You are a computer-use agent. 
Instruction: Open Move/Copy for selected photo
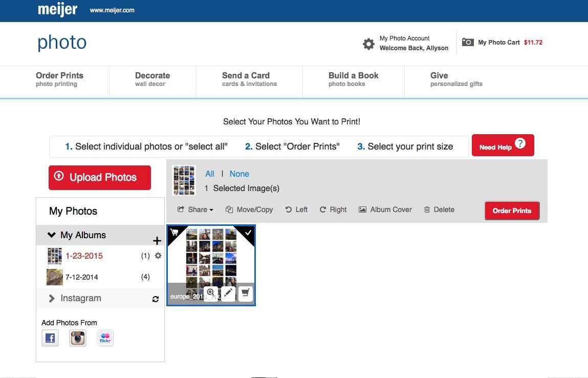click(x=249, y=209)
